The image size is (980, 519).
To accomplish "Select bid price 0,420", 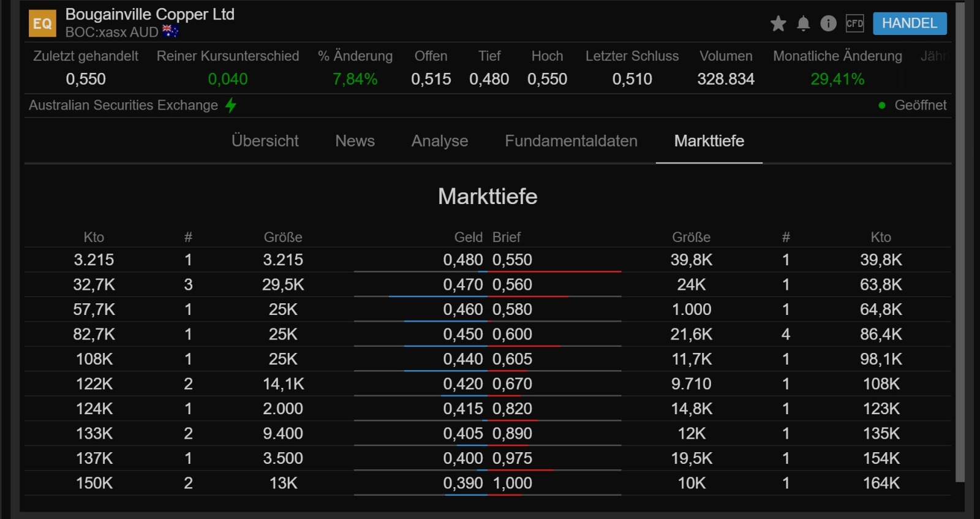I will (x=463, y=384).
